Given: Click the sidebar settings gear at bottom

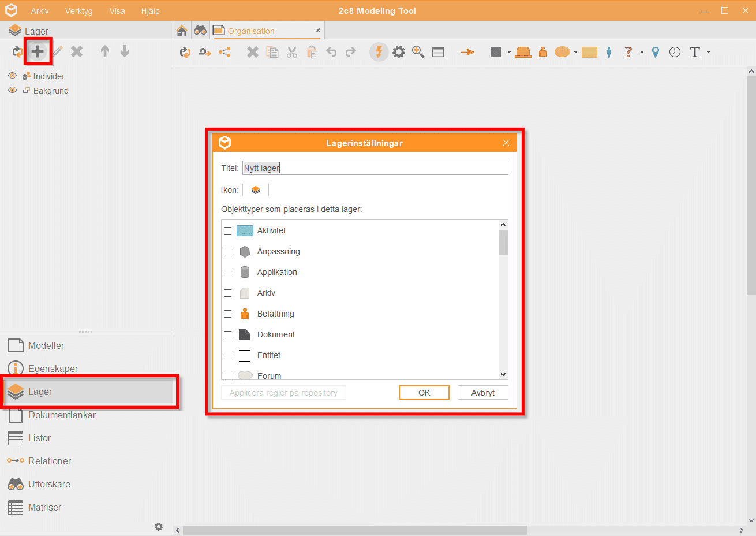Looking at the screenshot, I should 159,527.
